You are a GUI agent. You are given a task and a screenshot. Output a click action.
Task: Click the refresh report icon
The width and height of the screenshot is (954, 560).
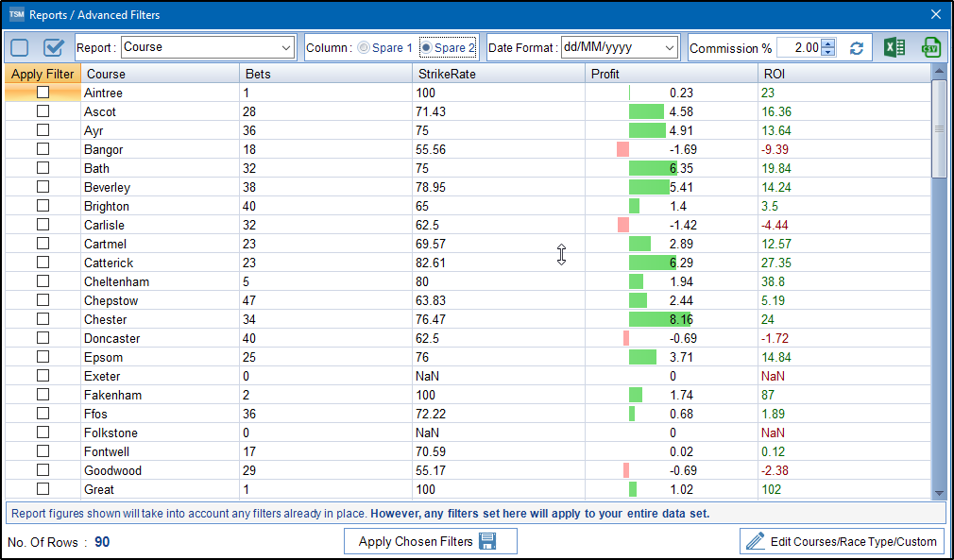point(857,48)
